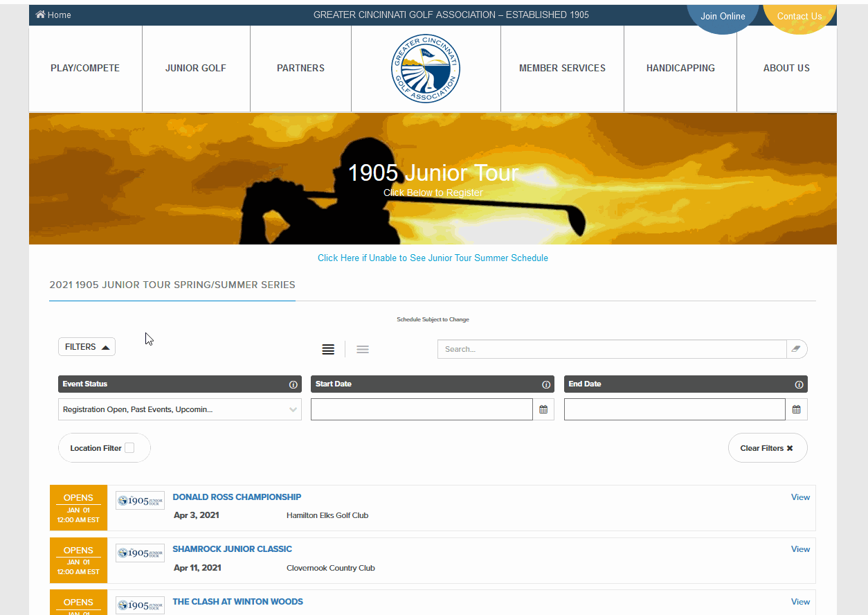Click the Home icon in top bar

(40, 15)
